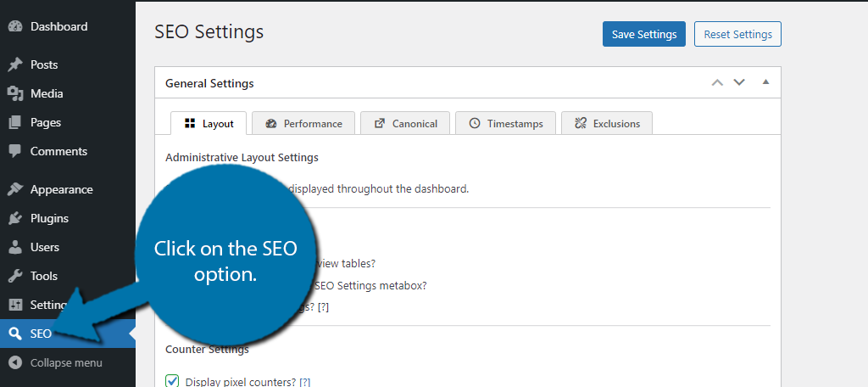Viewport: 868px width, 387px height.
Task: Click the Reset Settings button
Action: click(737, 35)
